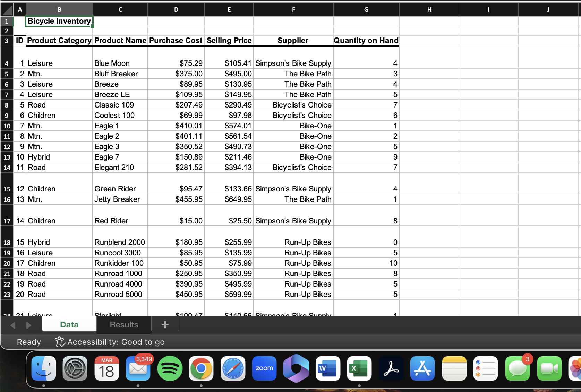The width and height of the screenshot is (581, 392).
Task: Click the next-sheet navigation arrow
Action: 29,325
